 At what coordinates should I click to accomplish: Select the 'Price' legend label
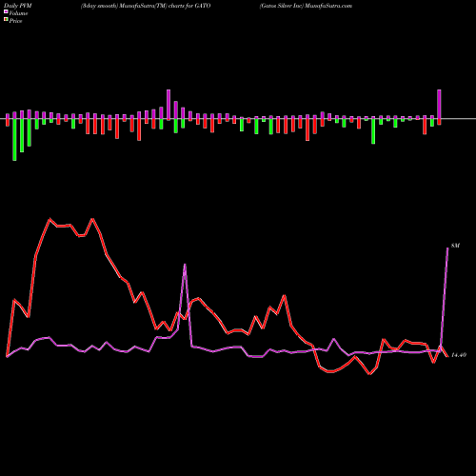[x=15, y=21]
